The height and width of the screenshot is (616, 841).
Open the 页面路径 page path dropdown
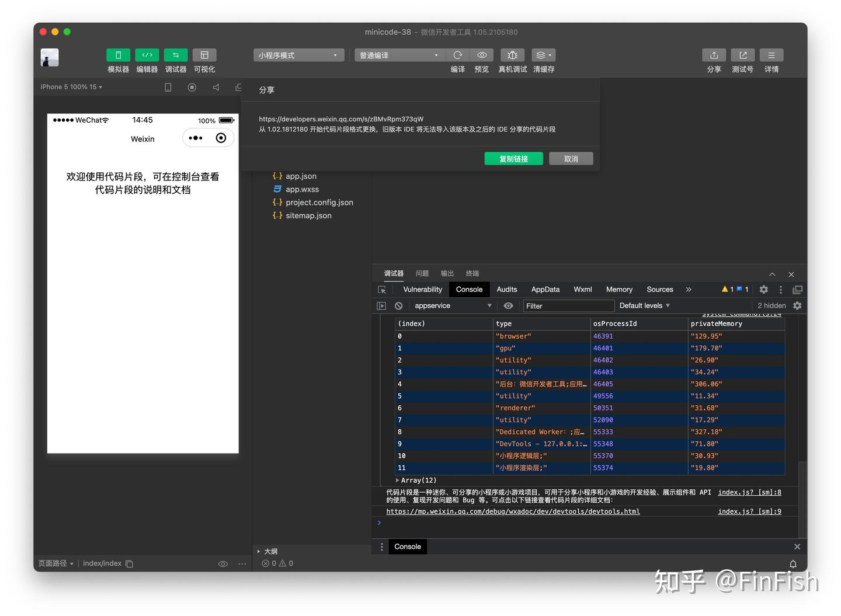[x=56, y=563]
